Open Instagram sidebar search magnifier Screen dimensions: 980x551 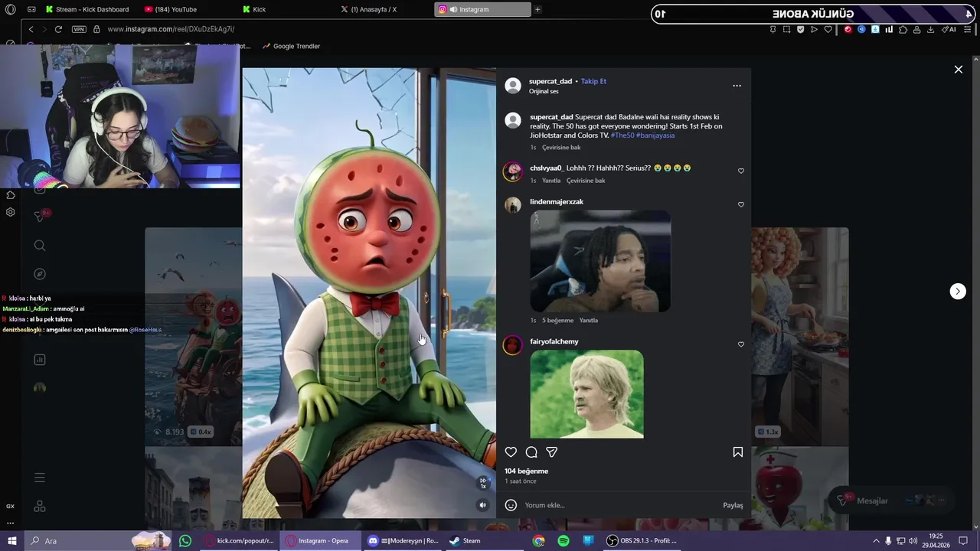click(x=40, y=246)
